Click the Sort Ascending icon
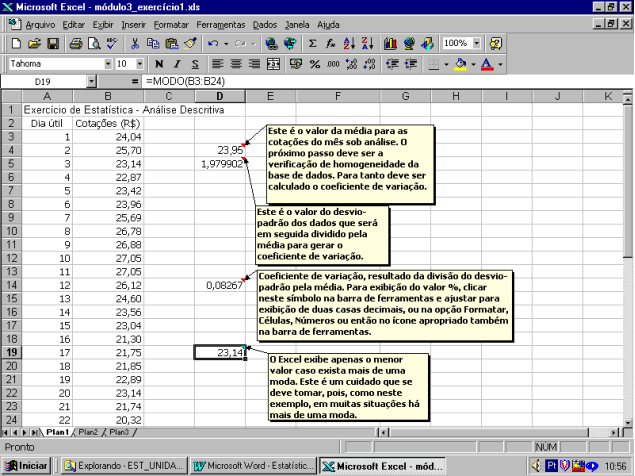Image resolution: width=635 pixels, height=476 pixels. pos(349,44)
